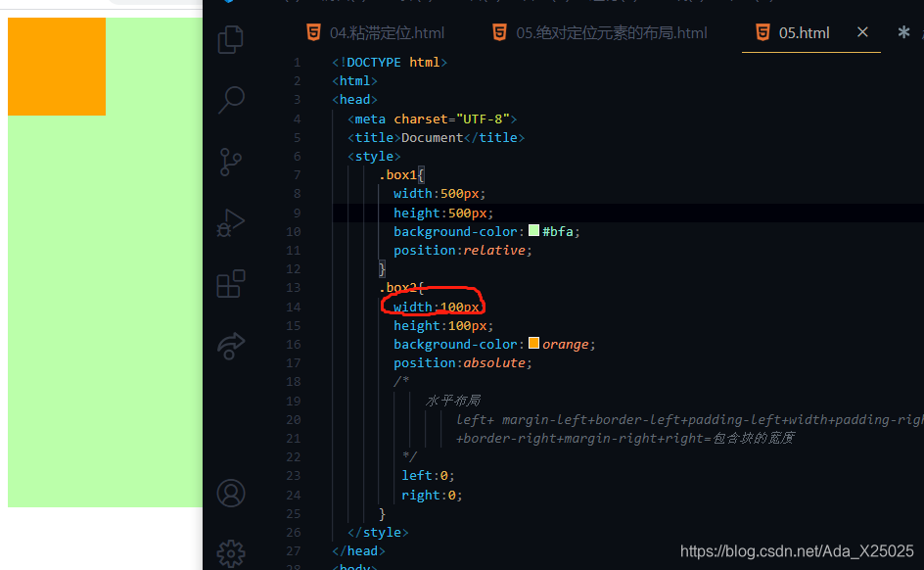924x570 pixels.
Task: Click the "</style>" closing tag
Action: point(378,532)
